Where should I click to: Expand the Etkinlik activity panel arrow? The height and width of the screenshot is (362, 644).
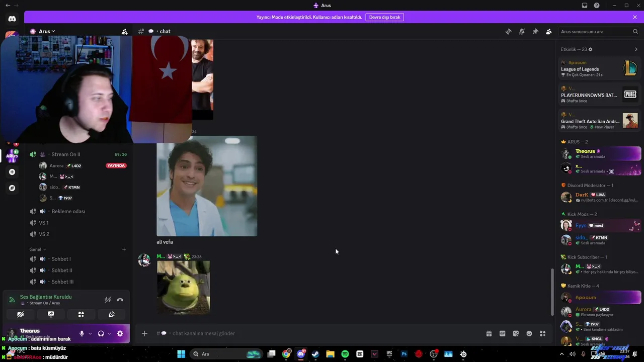[636, 49]
